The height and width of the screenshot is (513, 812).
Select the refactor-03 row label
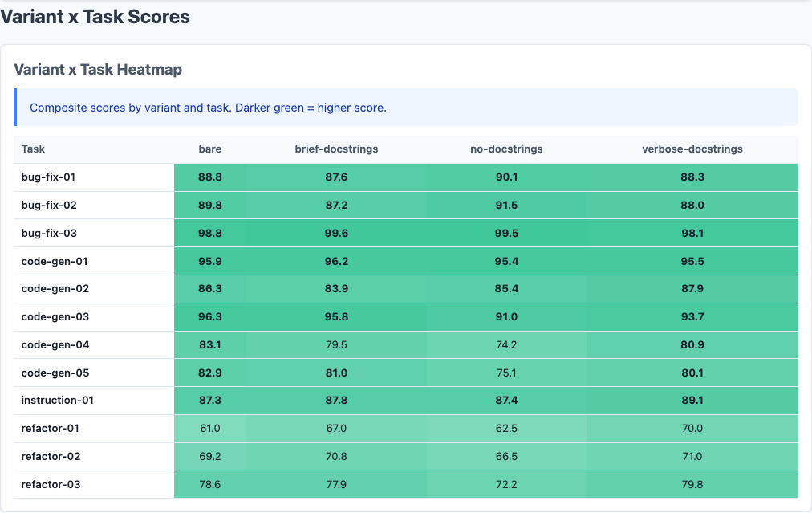[x=51, y=484]
